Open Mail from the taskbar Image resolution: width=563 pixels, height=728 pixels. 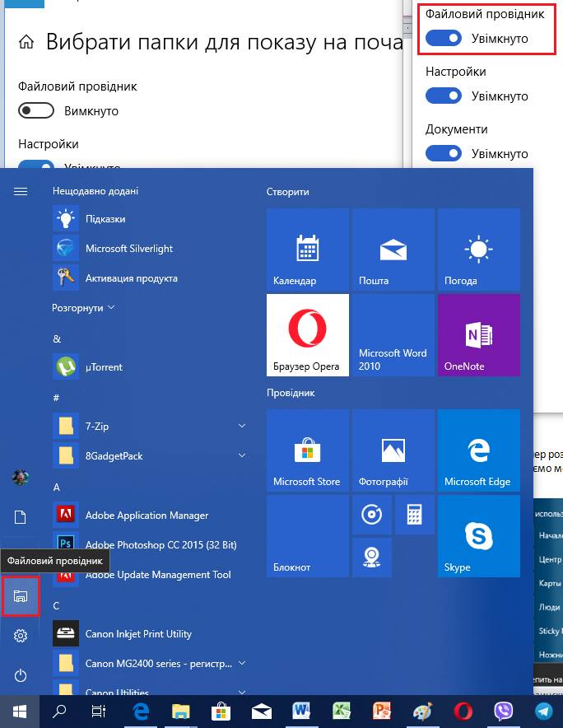coord(261,712)
